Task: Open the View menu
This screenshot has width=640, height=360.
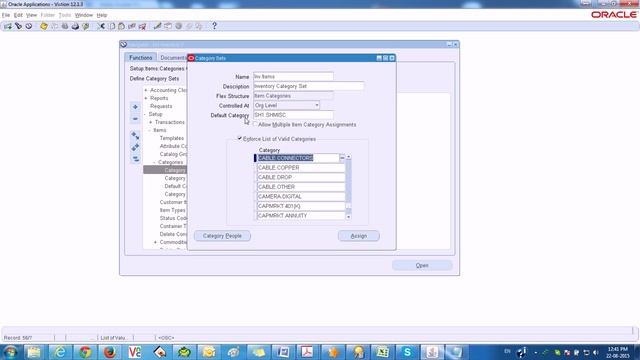Action: 31,15
